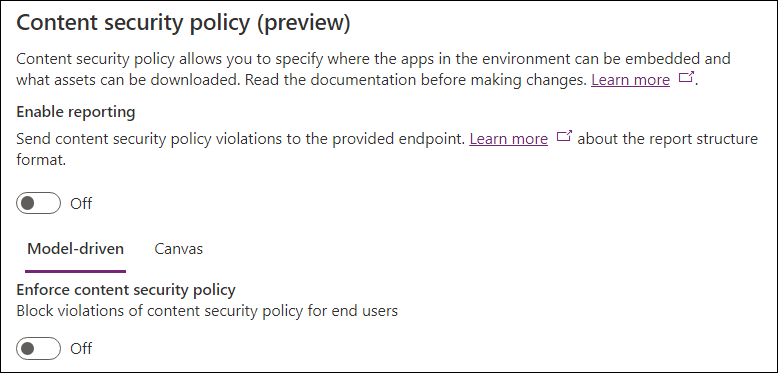Click "Block violations of content security policy" description
The width and height of the screenshot is (778, 373).
click(207, 311)
